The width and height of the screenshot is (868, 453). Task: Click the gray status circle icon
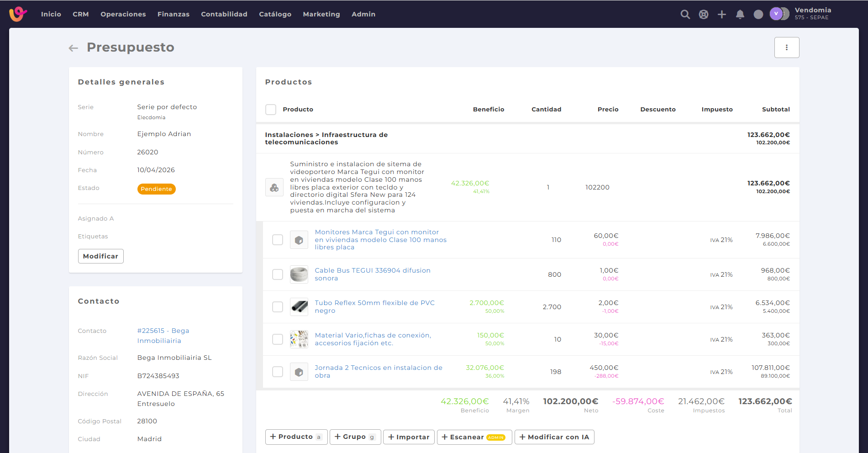point(758,14)
